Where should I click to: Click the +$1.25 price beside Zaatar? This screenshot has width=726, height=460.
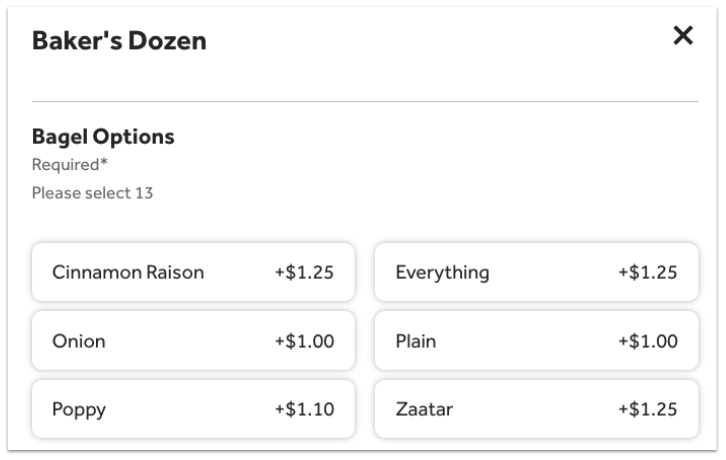647,409
